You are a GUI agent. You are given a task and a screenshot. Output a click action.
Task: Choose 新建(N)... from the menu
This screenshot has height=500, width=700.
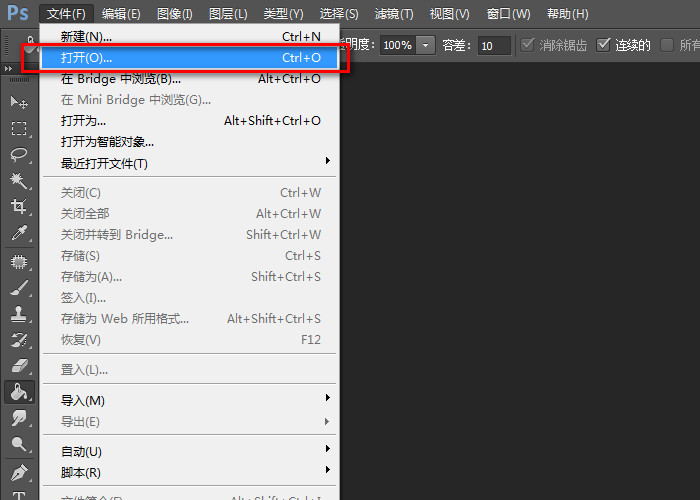tap(189, 36)
